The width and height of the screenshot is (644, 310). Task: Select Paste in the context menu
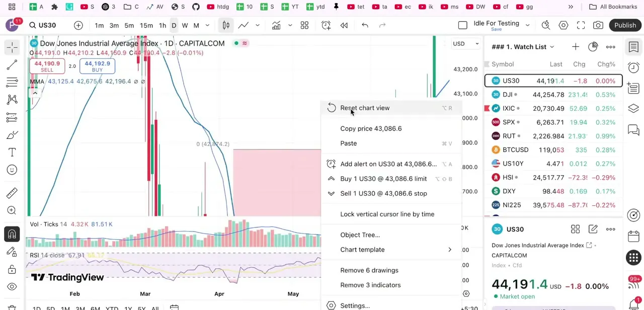391,143
